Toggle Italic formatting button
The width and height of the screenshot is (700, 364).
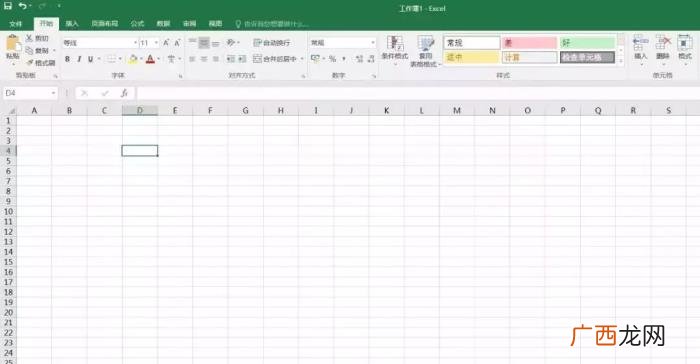(x=79, y=59)
